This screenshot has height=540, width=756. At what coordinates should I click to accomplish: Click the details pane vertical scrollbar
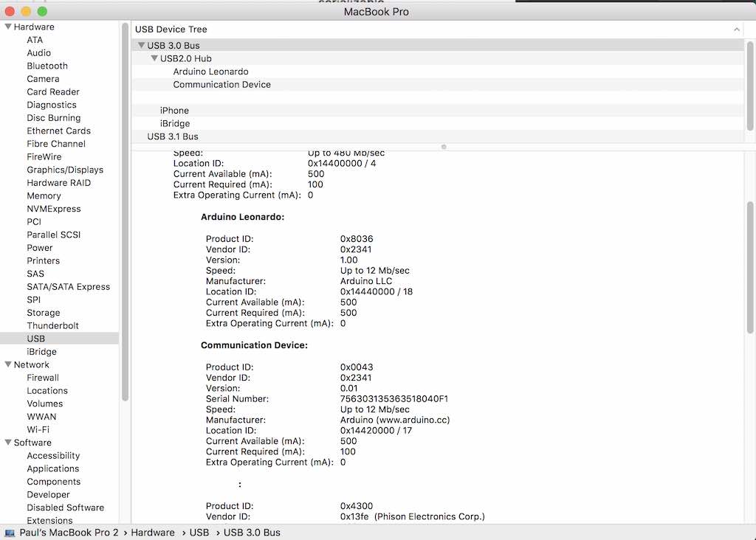750,267
